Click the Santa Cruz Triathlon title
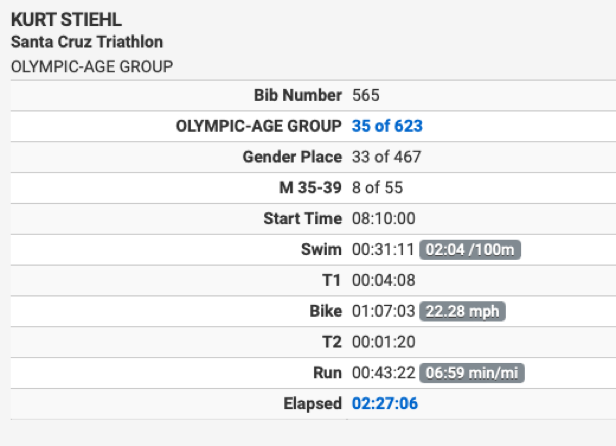This screenshot has width=616, height=446. pyautogui.click(x=87, y=42)
